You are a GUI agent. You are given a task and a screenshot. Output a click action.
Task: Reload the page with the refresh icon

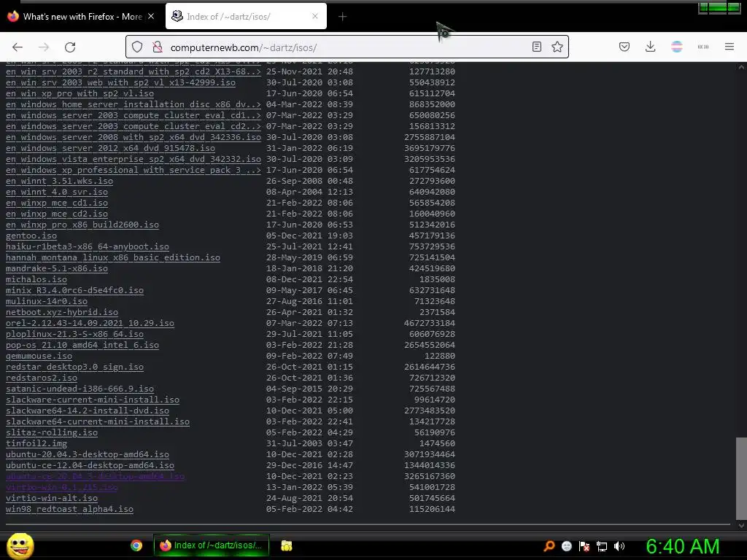70,47
